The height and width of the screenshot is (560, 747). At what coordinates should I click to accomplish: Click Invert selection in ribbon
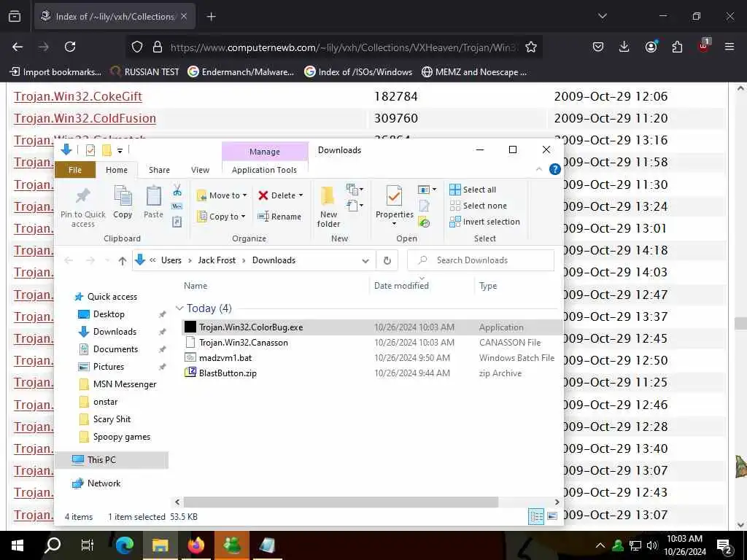(x=484, y=222)
